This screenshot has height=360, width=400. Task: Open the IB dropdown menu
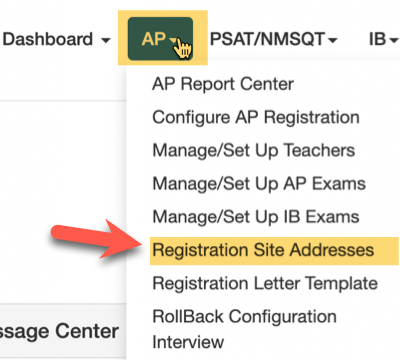[x=384, y=39]
